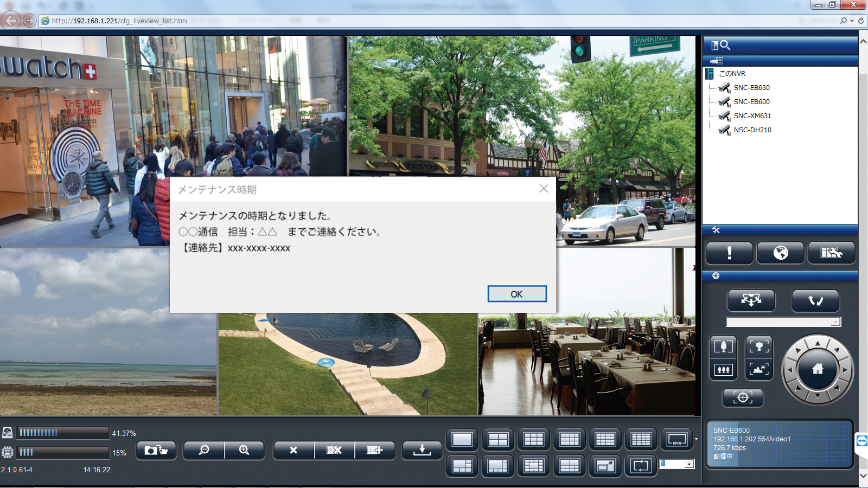Click OK in the maintenance dialog
The width and height of the screenshot is (868, 488).
tap(517, 294)
